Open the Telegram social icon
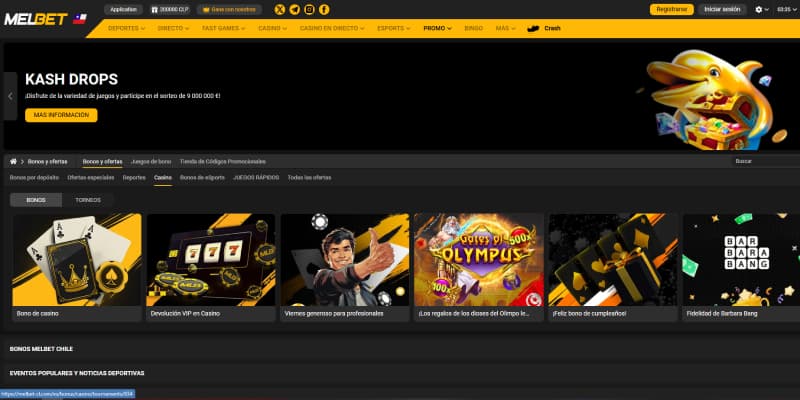This screenshot has width=800, height=400. point(294,9)
